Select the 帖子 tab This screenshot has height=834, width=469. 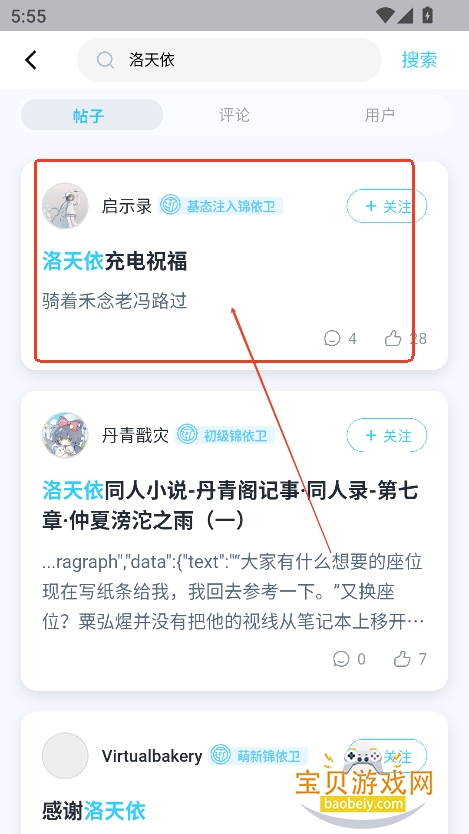click(x=91, y=115)
